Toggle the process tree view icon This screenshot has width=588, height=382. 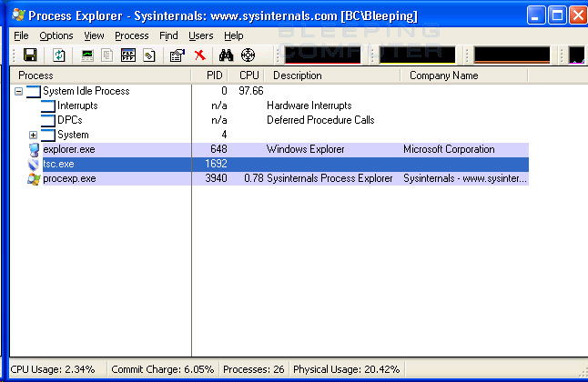point(107,55)
